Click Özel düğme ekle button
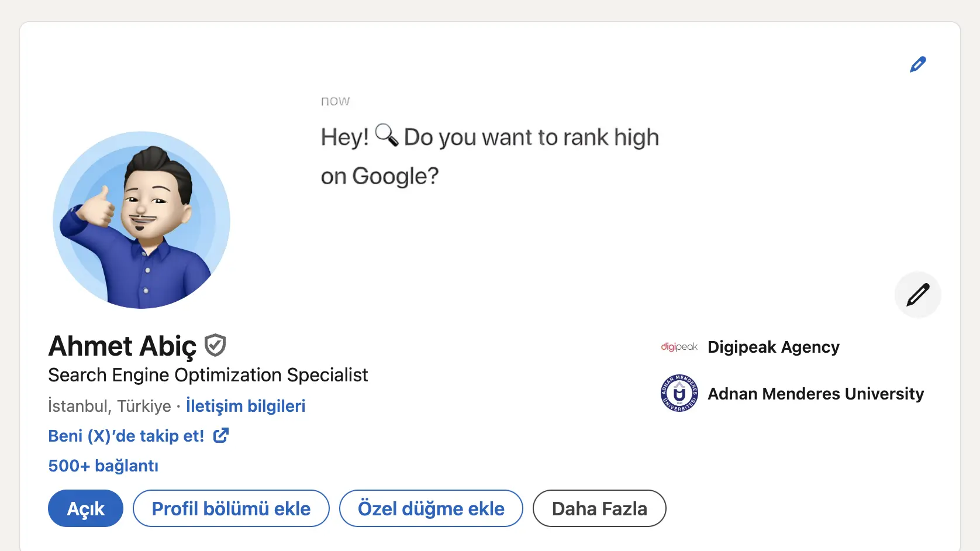The image size is (980, 551). [x=431, y=508]
